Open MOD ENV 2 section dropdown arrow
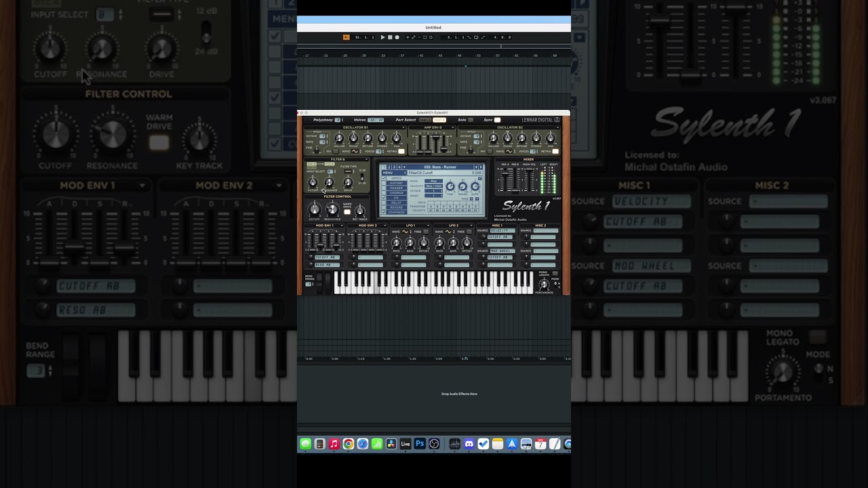868x488 pixels. click(384, 225)
